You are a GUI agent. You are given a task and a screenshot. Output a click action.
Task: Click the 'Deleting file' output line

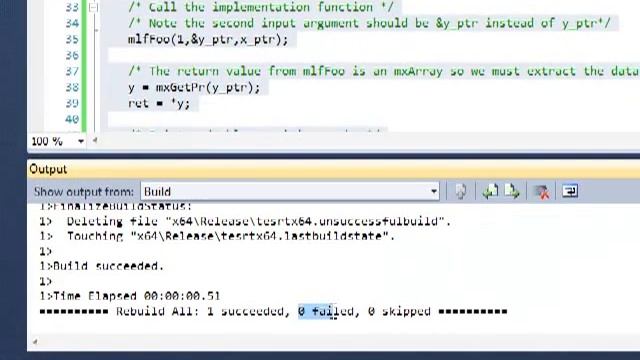[x=245, y=221]
